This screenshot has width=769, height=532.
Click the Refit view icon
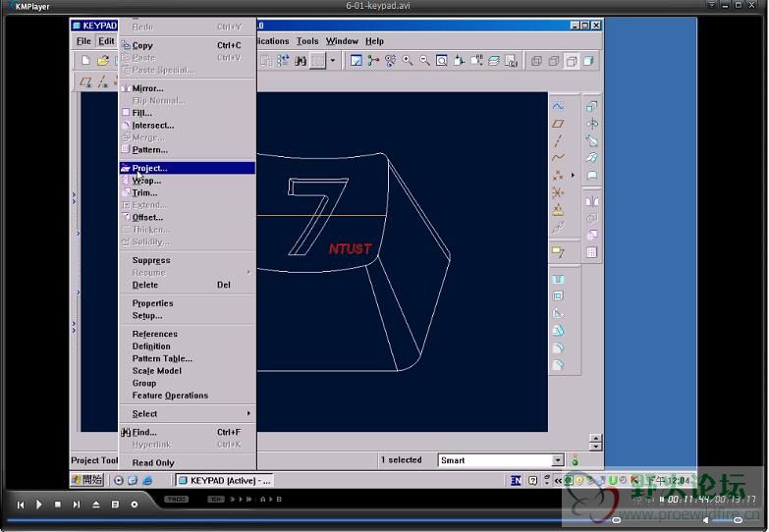(x=441, y=61)
